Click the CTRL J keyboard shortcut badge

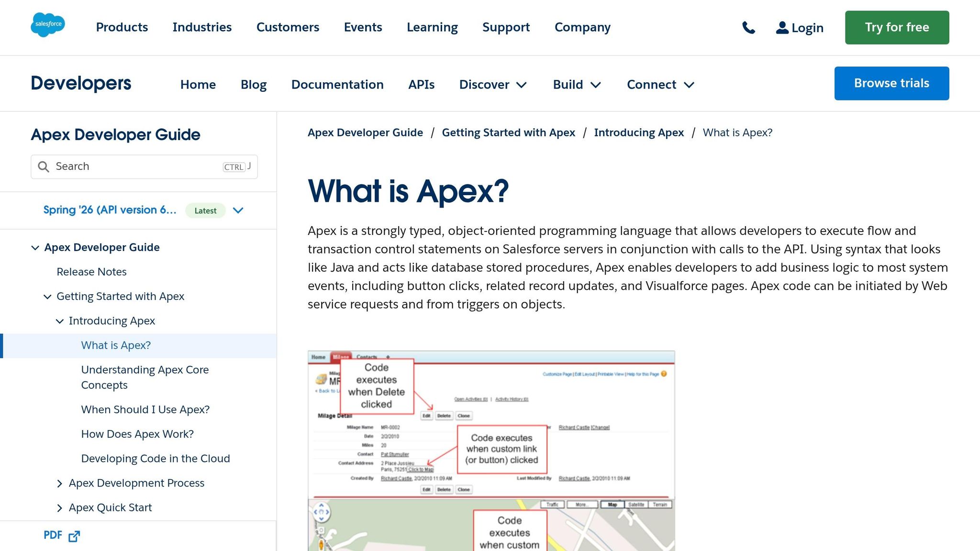pyautogui.click(x=235, y=166)
